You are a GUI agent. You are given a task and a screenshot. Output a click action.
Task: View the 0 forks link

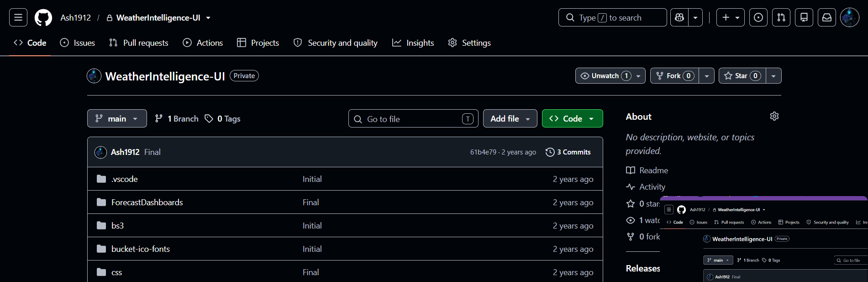pos(643,237)
